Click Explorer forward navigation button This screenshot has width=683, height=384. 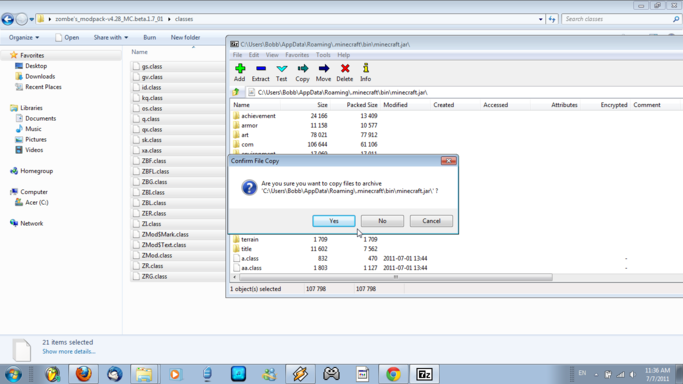[x=21, y=19]
